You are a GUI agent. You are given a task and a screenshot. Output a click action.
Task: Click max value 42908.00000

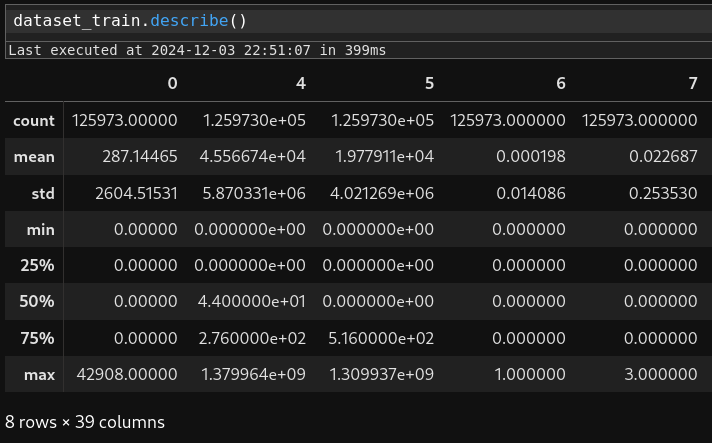[127, 374]
